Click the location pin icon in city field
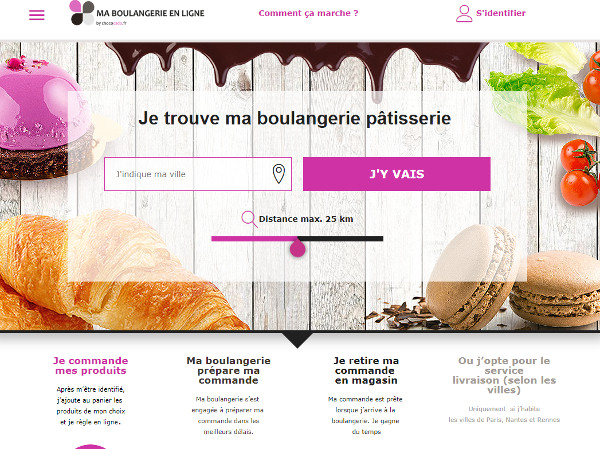600x449 pixels. click(x=279, y=174)
